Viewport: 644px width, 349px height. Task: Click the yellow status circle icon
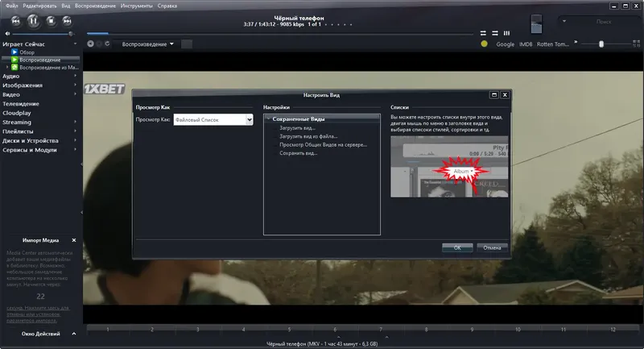tap(484, 44)
